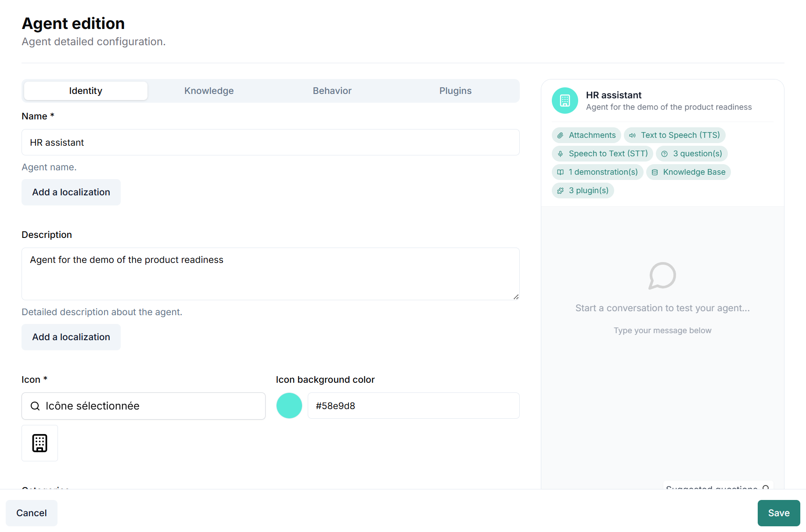
Task: Save the agent configuration
Action: pos(779,513)
